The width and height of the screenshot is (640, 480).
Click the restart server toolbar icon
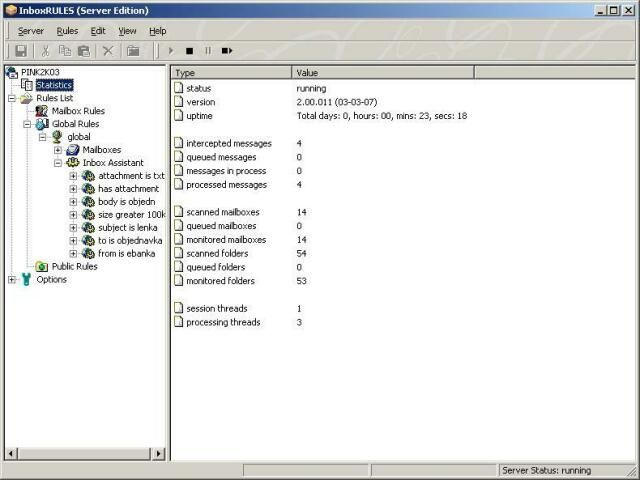227,50
